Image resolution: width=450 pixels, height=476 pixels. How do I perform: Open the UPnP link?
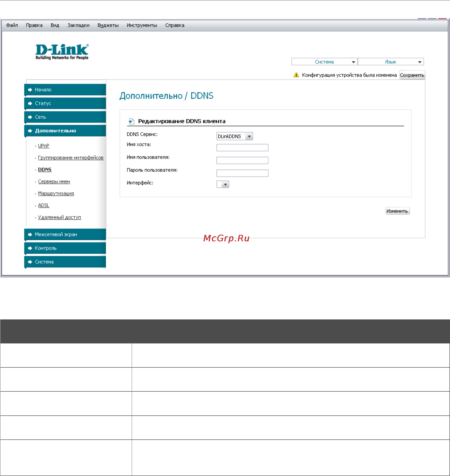(x=44, y=146)
